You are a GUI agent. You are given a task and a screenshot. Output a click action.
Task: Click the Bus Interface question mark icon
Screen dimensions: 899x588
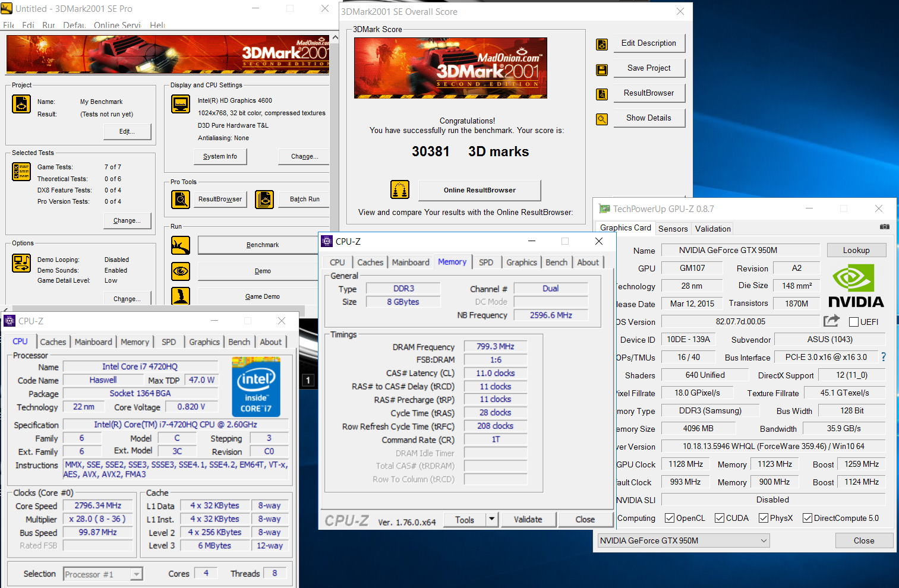coord(884,357)
